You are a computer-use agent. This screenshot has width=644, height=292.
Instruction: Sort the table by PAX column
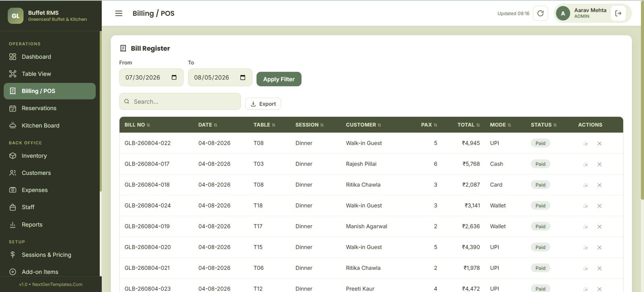(429, 125)
